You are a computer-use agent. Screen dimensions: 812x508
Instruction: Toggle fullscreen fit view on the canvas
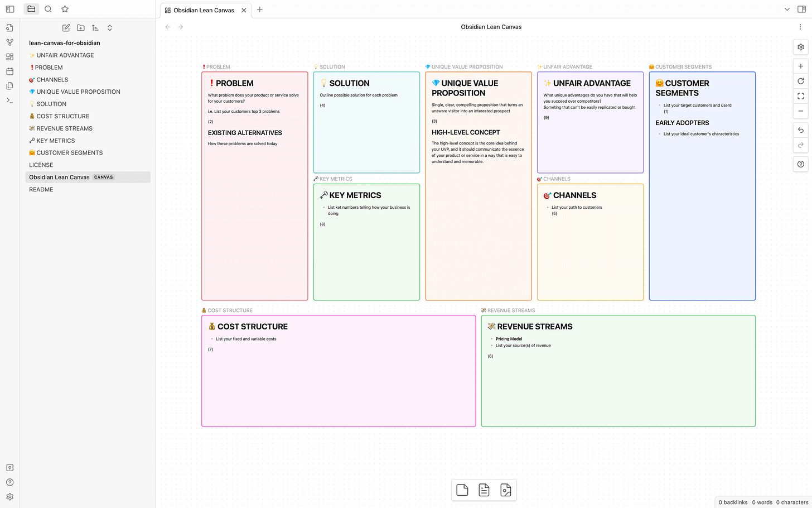[x=800, y=95]
